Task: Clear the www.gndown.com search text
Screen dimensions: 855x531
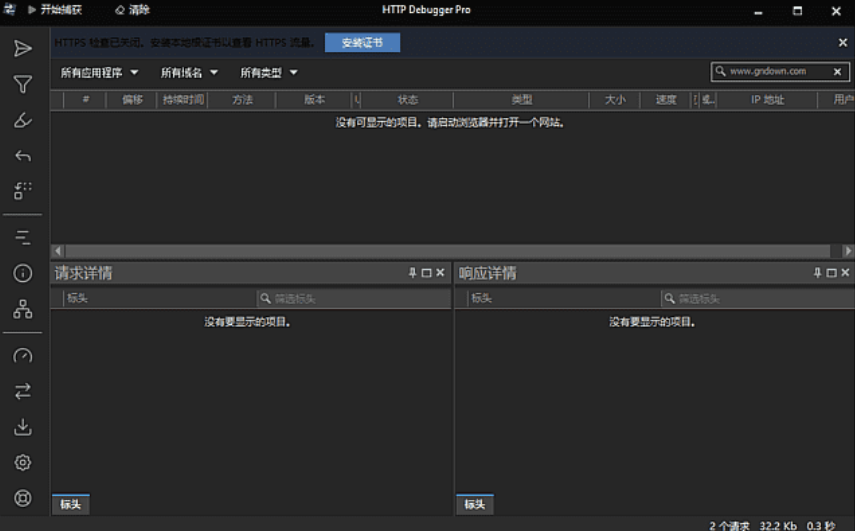Action: pos(838,71)
